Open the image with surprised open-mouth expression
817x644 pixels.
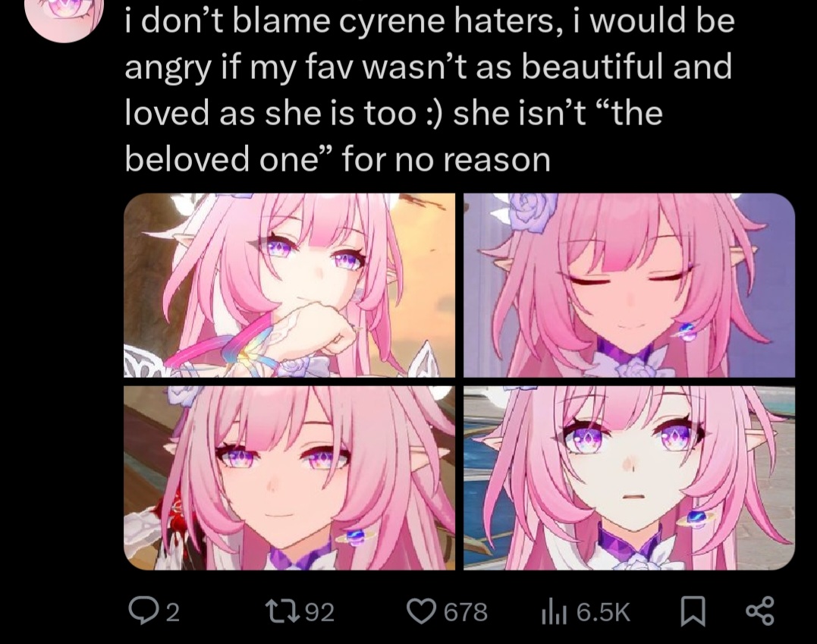coord(629,478)
